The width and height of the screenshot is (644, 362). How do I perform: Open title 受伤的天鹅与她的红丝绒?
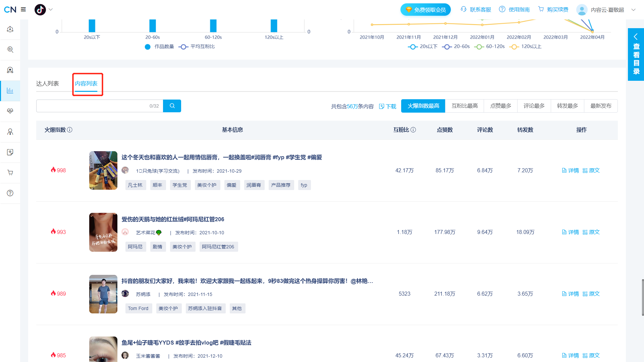coord(173,219)
